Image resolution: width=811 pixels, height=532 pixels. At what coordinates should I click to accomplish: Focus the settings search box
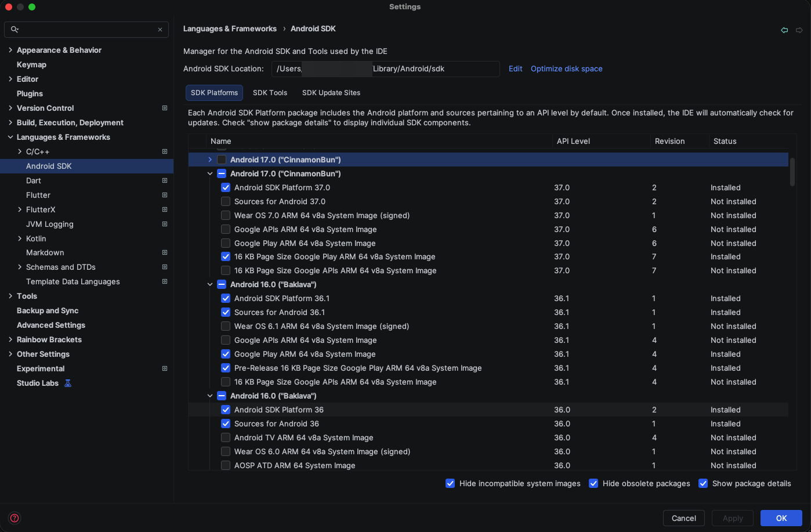86,30
